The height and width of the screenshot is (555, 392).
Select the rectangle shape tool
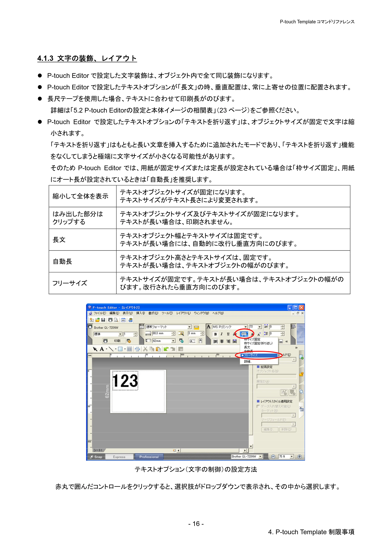(x=120, y=349)
